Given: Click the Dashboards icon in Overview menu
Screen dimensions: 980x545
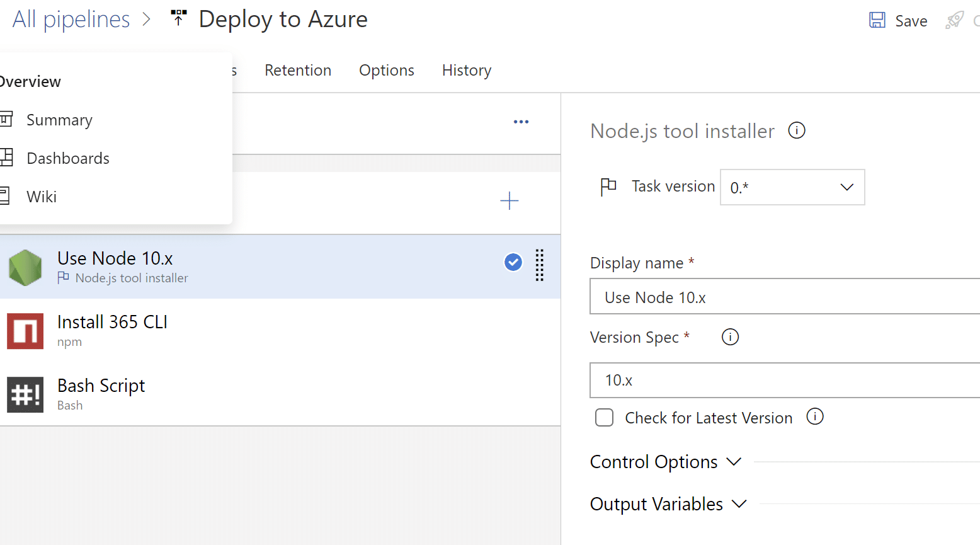Looking at the screenshot, I should 6,157.
